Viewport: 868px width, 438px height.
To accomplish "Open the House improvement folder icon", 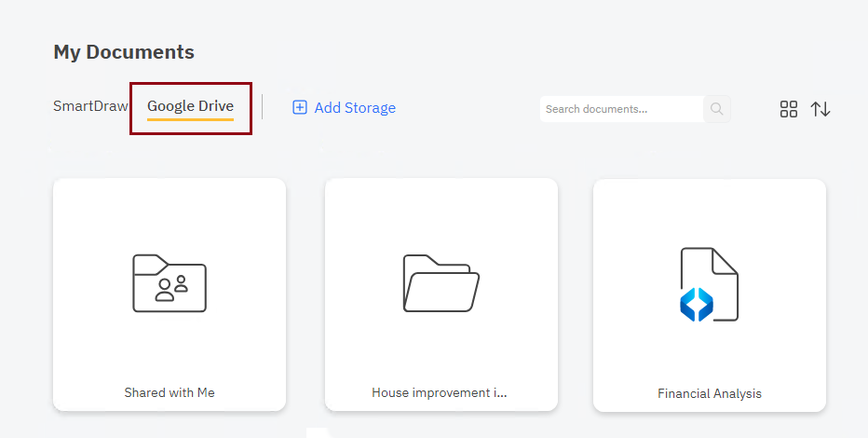I will [441, 283].
